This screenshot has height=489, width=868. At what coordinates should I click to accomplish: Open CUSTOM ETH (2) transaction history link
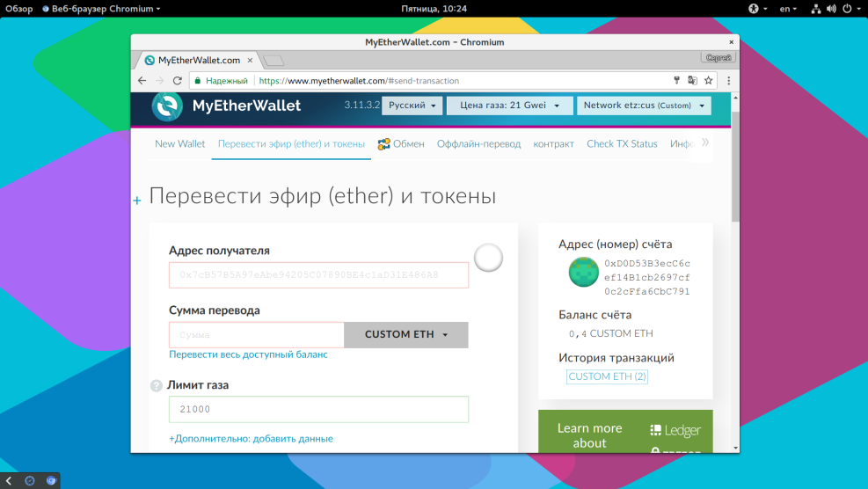click(x=608, y=376)
